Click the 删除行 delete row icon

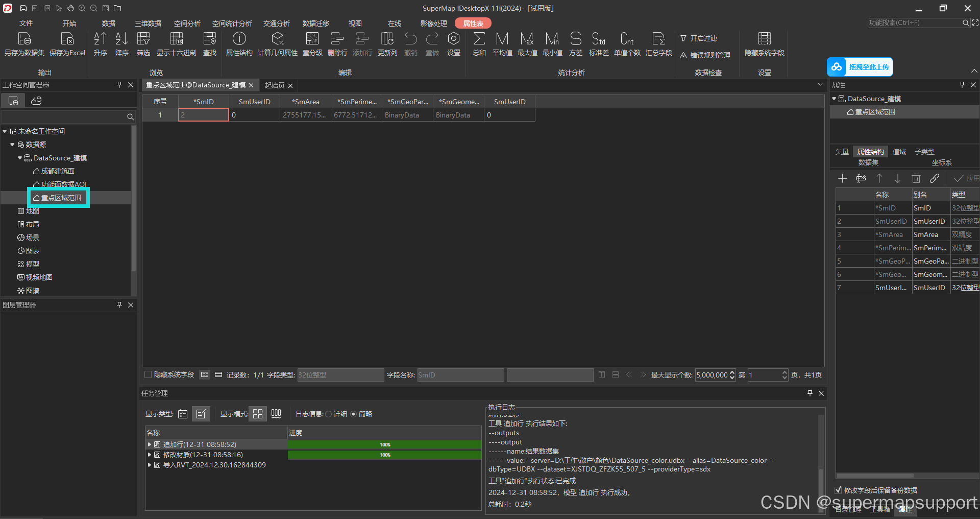(337, 39)
